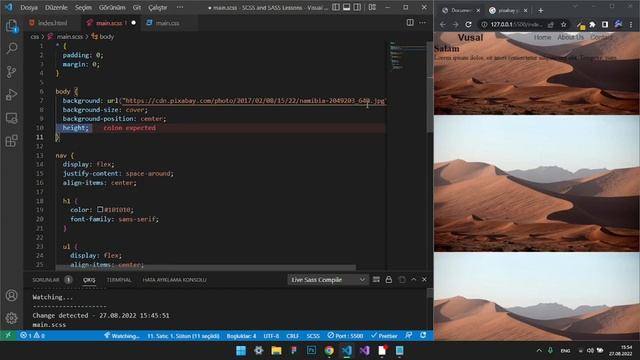Open the Source Control view
The image size is (640, 360).
[11, 71]
